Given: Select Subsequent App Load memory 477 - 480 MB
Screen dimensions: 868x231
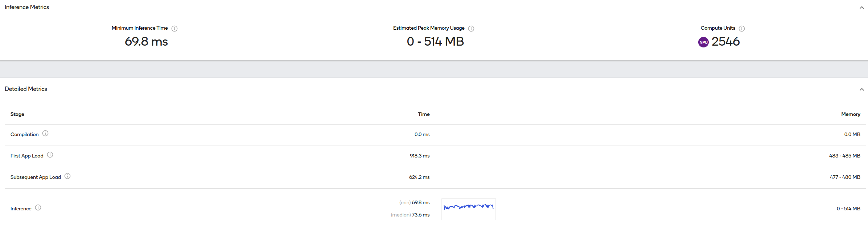Looking at the screenshot, I should click(845, 177).
